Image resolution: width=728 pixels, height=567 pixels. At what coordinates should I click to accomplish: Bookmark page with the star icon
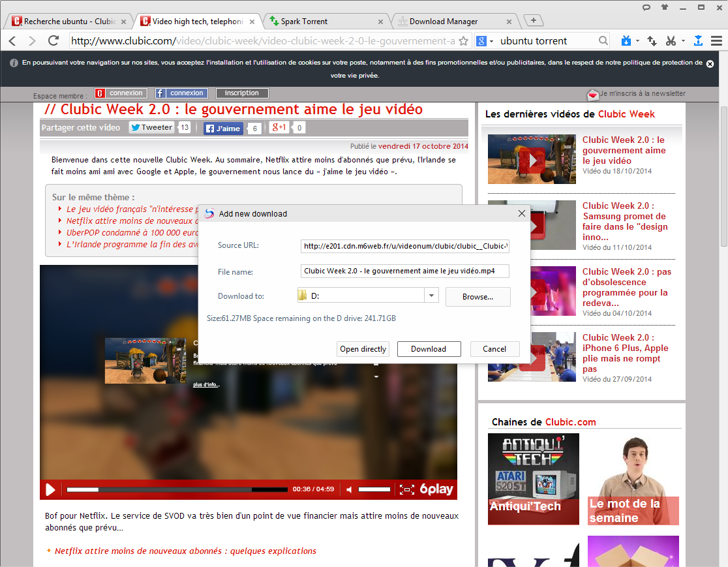coord(463,41)
